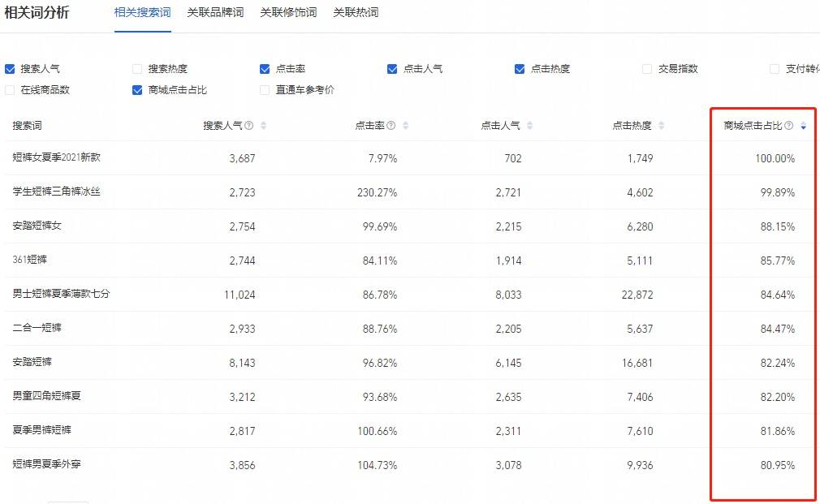Sort table by 点击热度 arrows

(661, 126)
